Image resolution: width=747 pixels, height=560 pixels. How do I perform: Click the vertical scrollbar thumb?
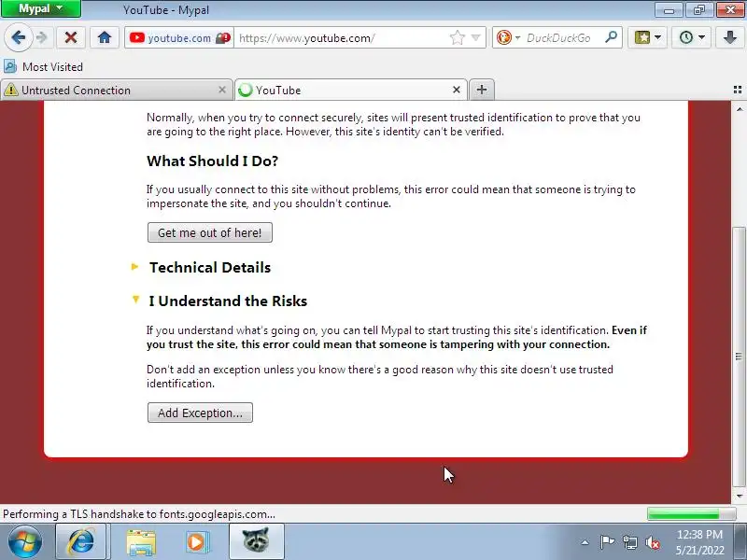point(739,357)
